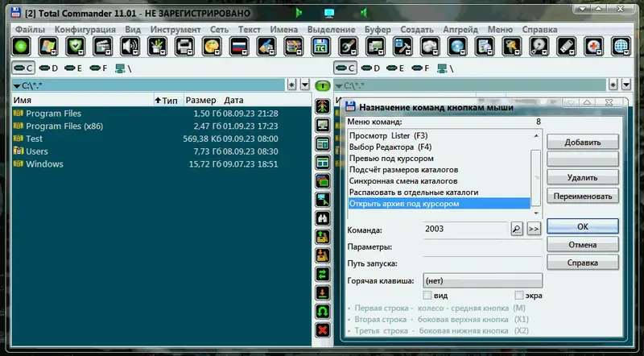Image resolution: width=644 pixels, height=356 pixels.
Task: Click the Добавить button
Action: click(582, 143)
